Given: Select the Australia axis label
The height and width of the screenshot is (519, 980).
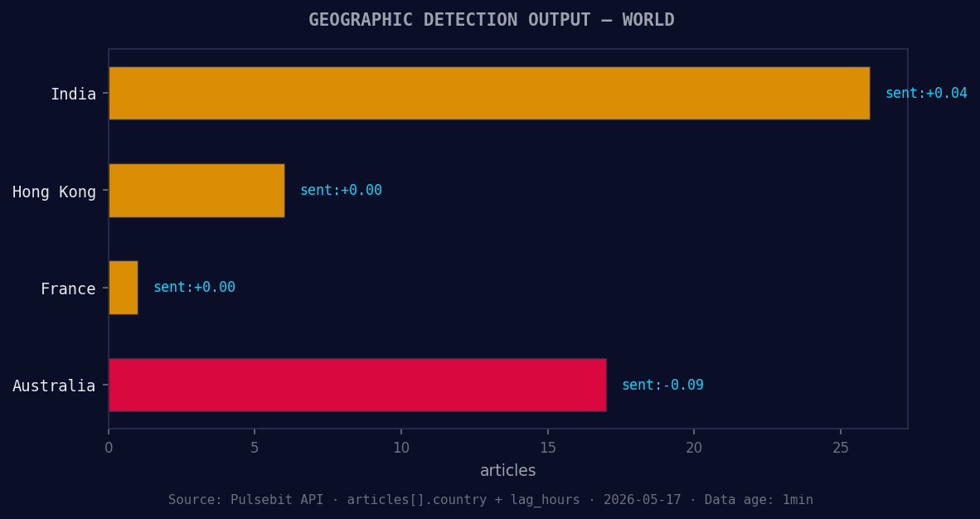Looking at the screenshot, I should [x=55, y=386].
